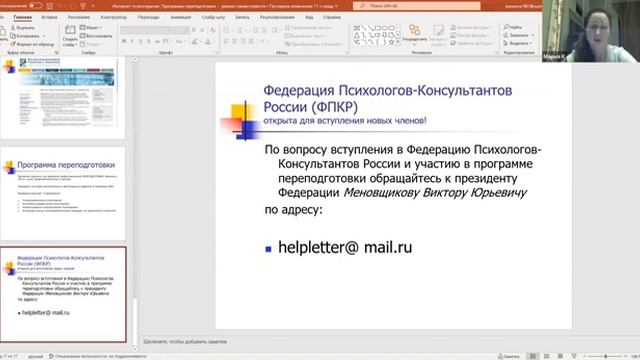This screenshot has height=360, width=640.
Task: Click the thumbnail pane scroll down arrow
Action: point(135,349)
